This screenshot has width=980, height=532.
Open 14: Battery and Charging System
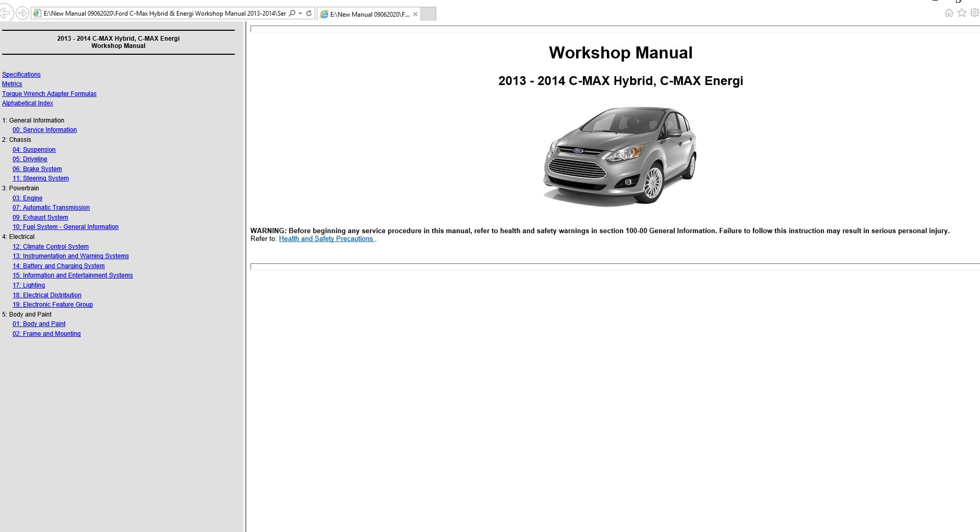tap(58, 266)
